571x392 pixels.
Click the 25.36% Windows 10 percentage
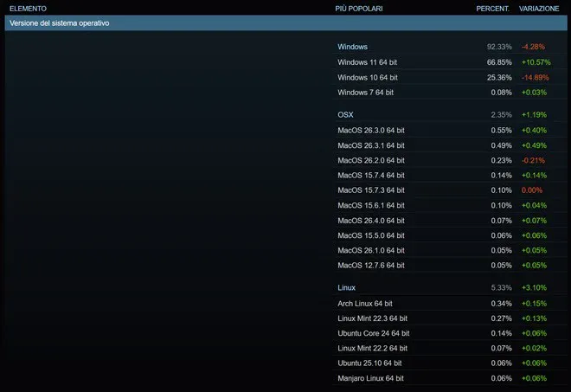click(499, 78)
